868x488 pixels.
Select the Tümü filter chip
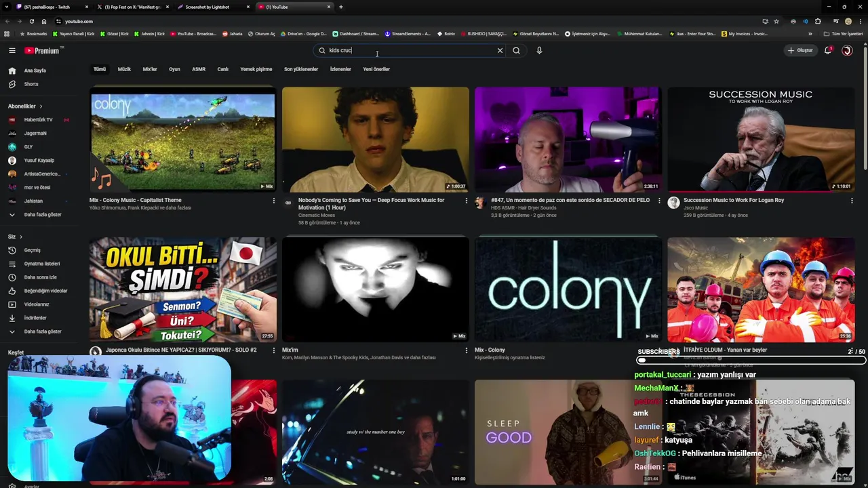coord(100,69)
